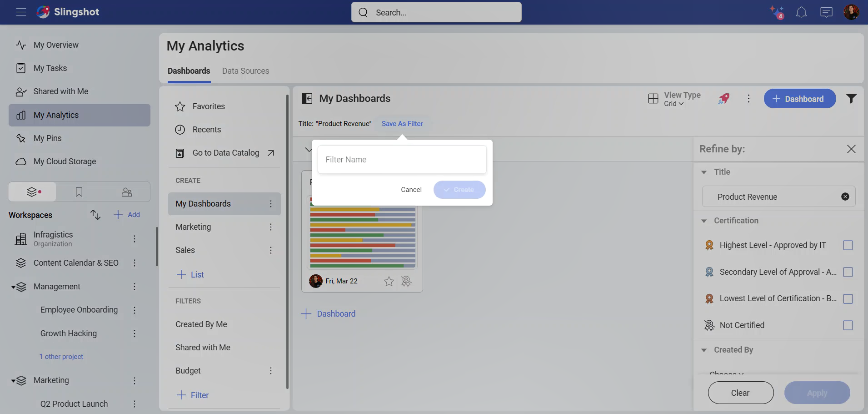The height and width of the screenshot is (414, 868).
Task: Open the Management workspace options menu
Action: click(x=135, y=287)
